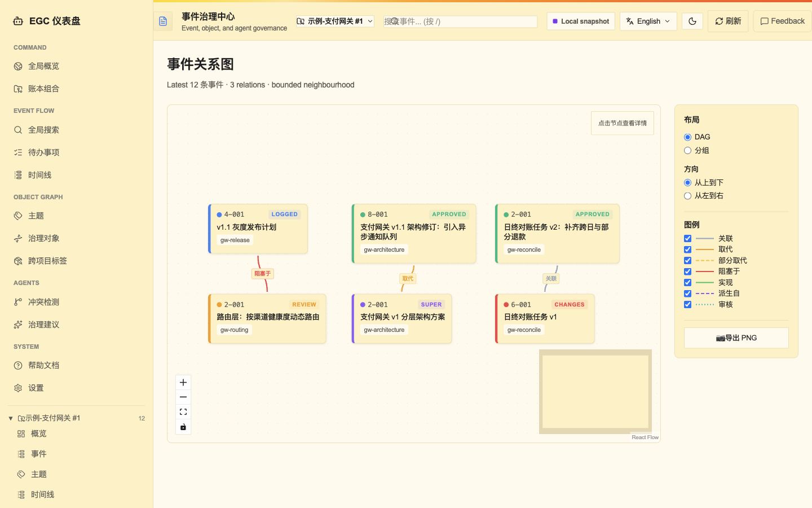Image resolution: width=812 pixels, height=508 pixels.
Task: Select the 分组 layout option
Action: [687, 151]
